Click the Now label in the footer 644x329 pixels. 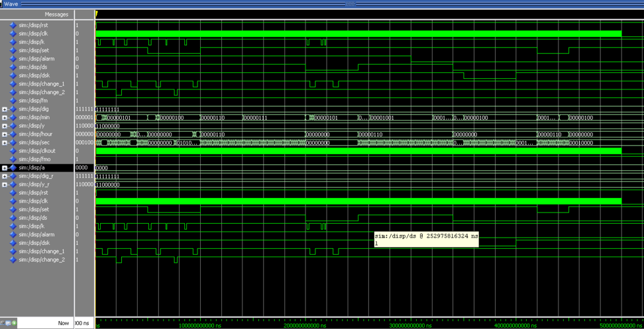(63, 323)
